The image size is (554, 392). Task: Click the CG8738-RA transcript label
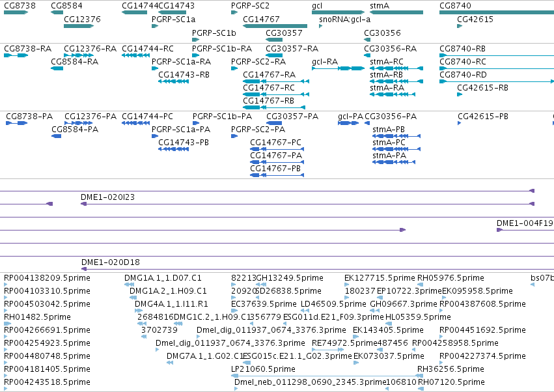pyautogui.click(x=27, y=48)
